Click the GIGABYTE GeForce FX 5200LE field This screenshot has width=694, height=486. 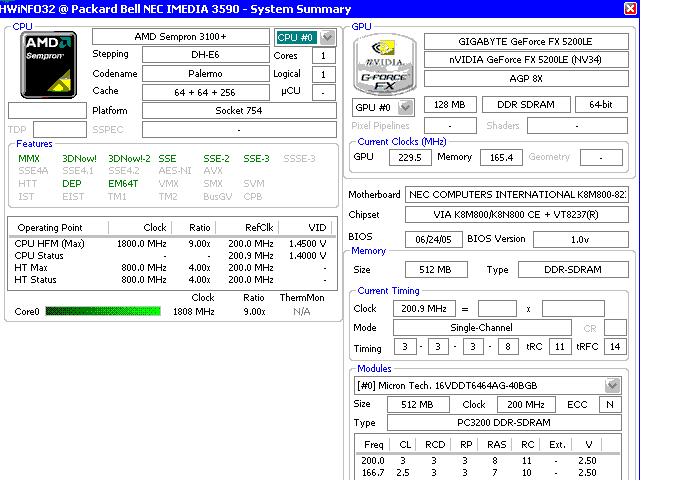coord(526,42)
